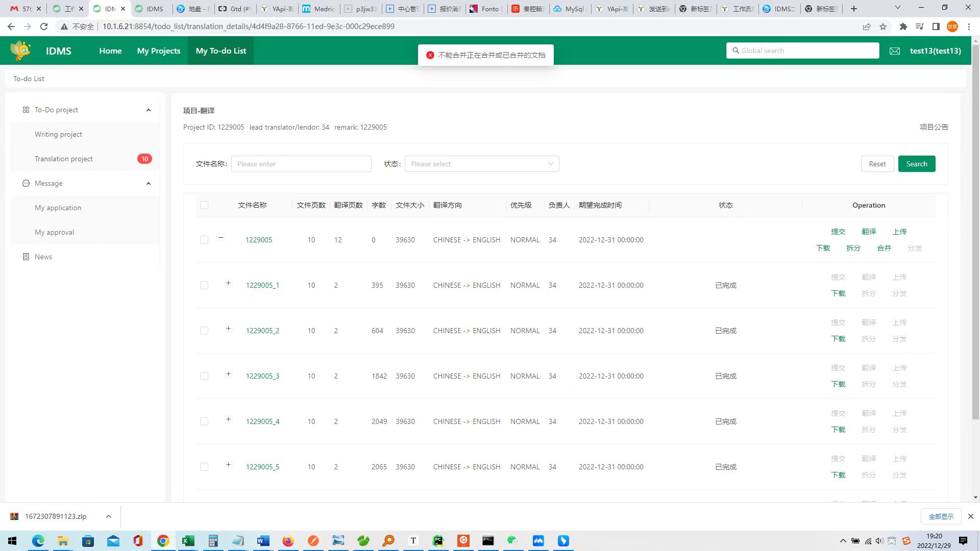
Task: Collapse the Message sidebar section
Action: pos(149,183)
